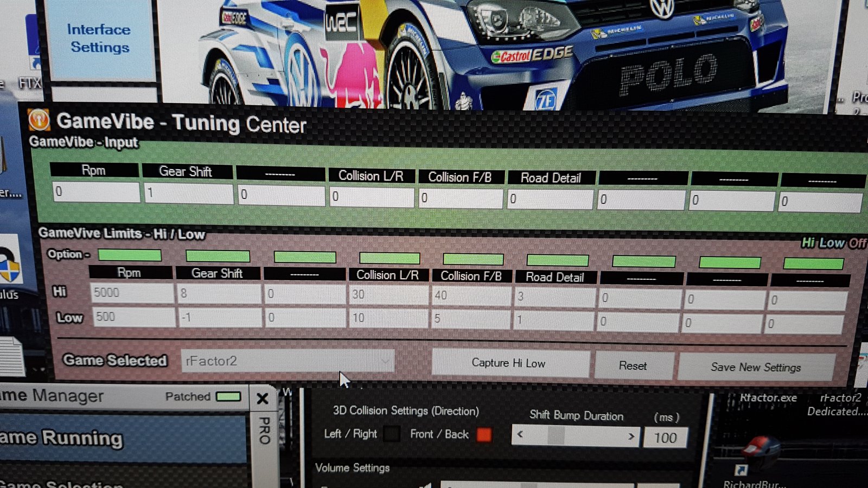
Task: Toggle the Option indicator above Gear Shift limits
Action: point(218,256)
